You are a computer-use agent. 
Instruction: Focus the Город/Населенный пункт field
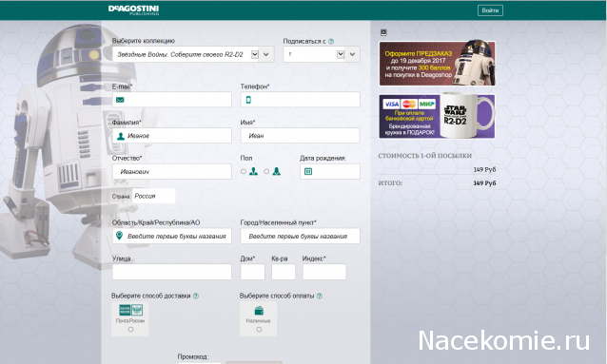click(x=300, y=236)
